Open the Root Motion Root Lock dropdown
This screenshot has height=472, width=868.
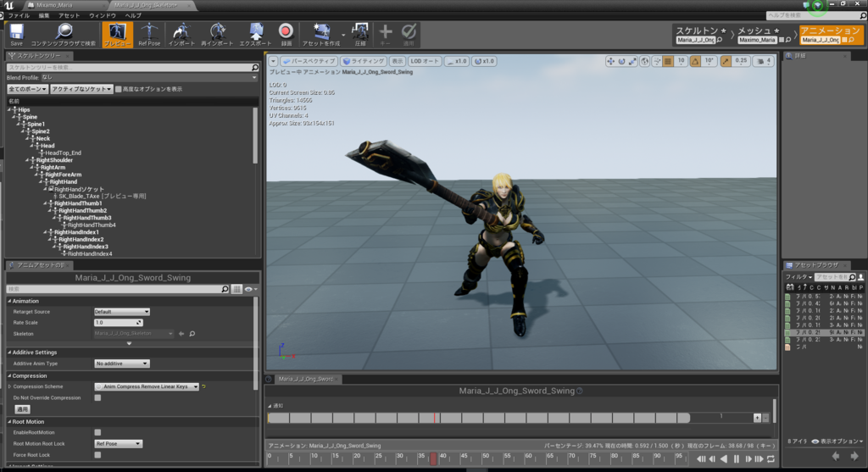[118, 444]
